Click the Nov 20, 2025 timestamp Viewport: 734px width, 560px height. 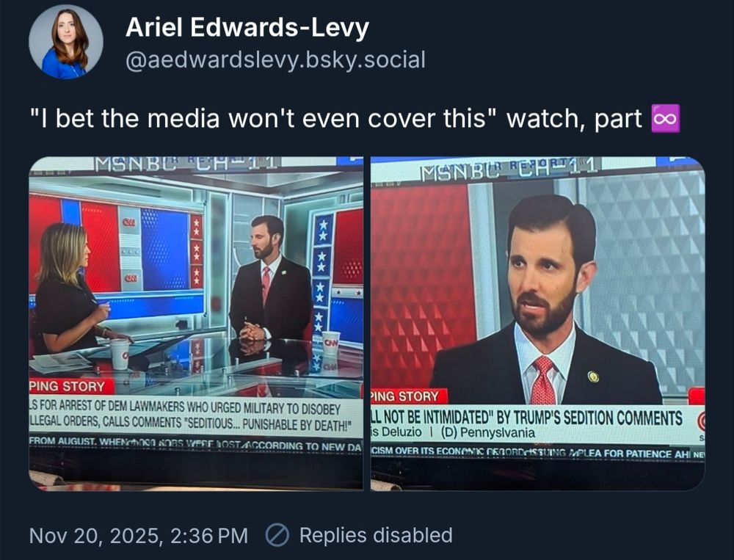tap(139, 535)
